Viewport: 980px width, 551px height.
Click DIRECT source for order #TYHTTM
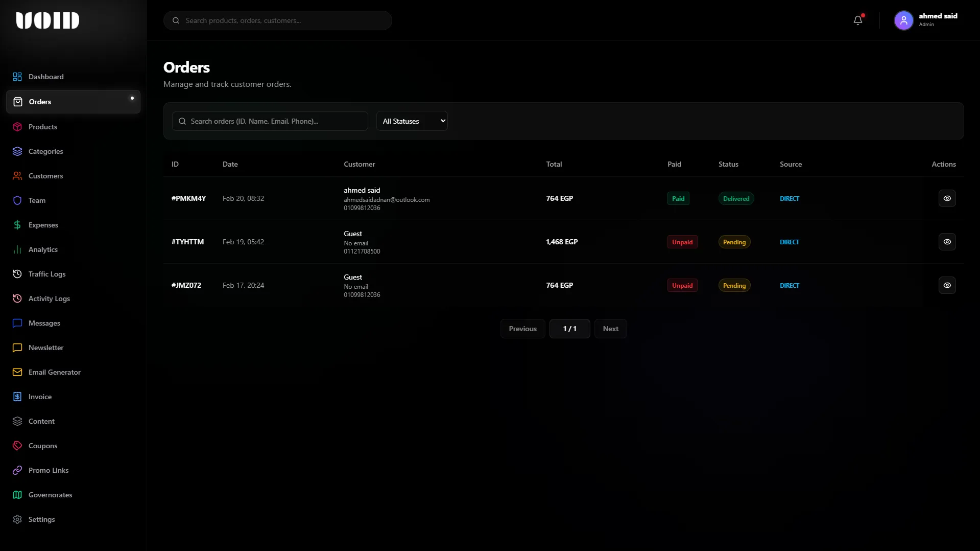tap(789, 242)
